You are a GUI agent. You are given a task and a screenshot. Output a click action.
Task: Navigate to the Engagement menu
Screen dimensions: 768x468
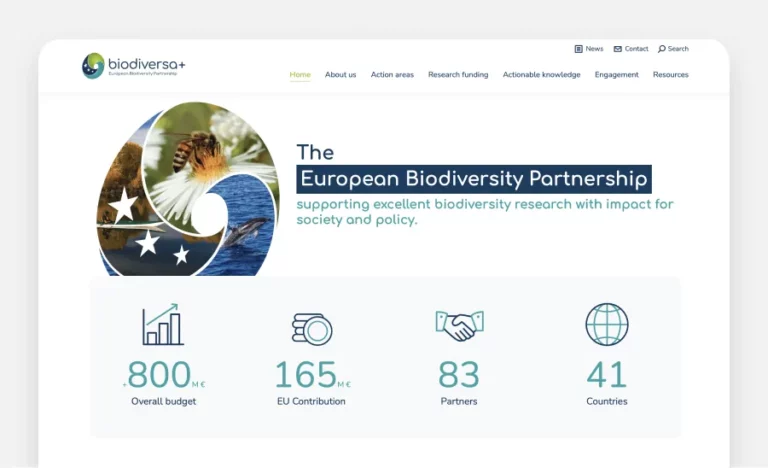pos(616,75)
